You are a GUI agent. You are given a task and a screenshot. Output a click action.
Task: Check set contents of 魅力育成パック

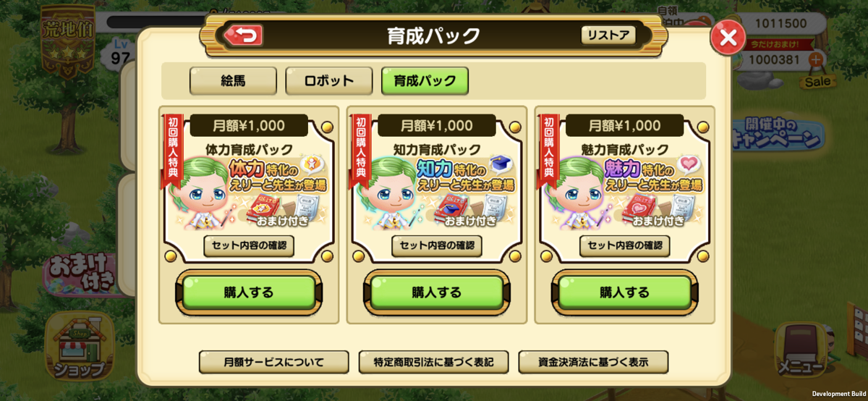[625, 245]
